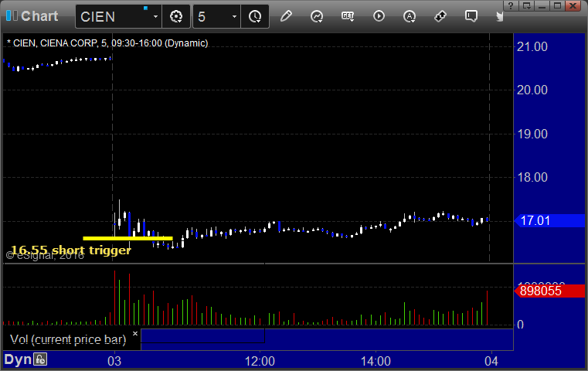Expand the CIEN symbol dropdown
This screenshot has width=588, height=371.
pos(155,16)
